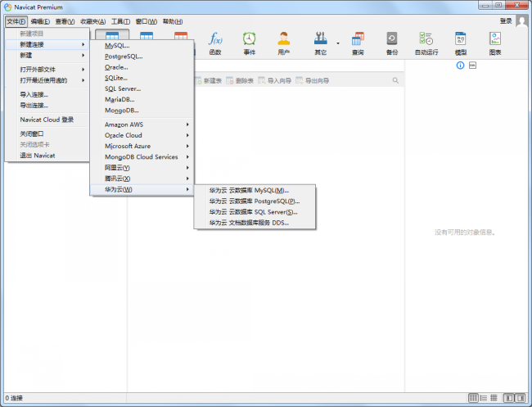Choose Oracle... connection type
The height and width of the screenshot is (407, 532).
tap(142, 67)
